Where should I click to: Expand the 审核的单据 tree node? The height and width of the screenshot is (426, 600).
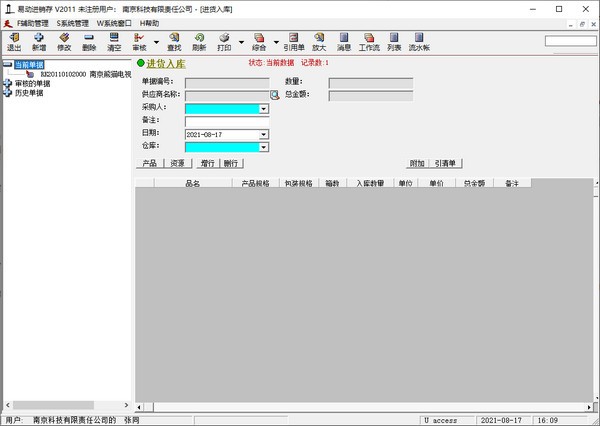[8, 83]
